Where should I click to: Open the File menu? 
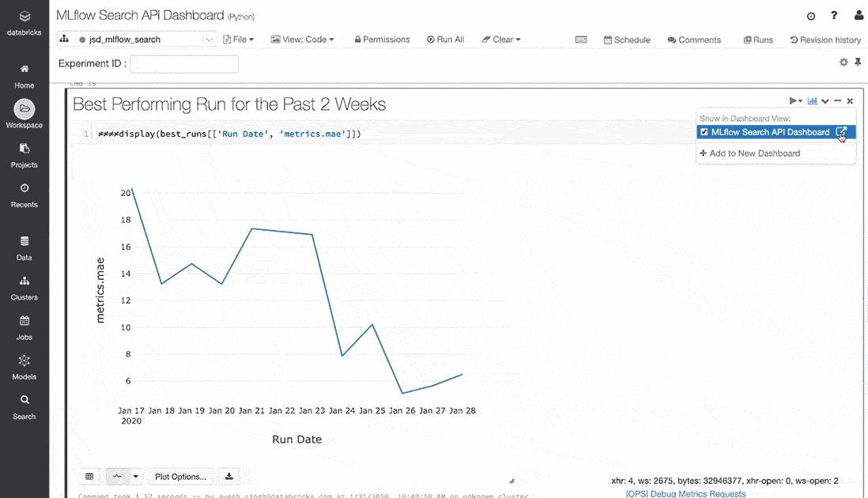click(239, 40)
